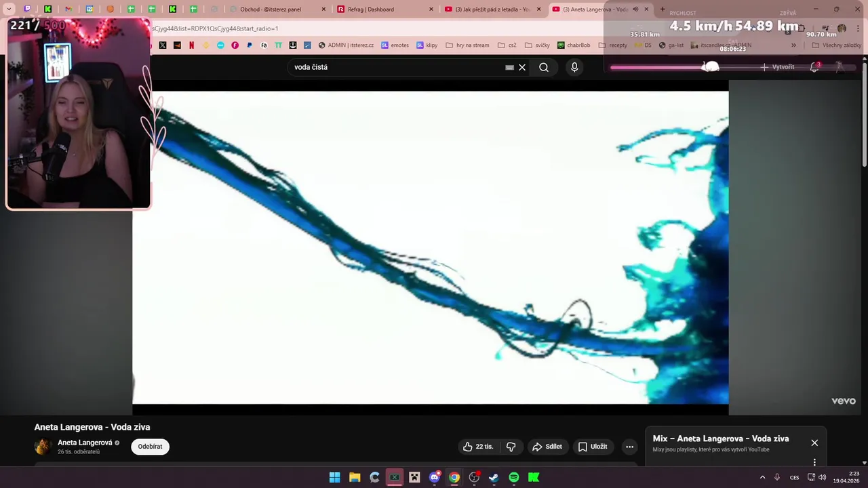Expand the hry na stream bookmark folder

click(467, 45)
